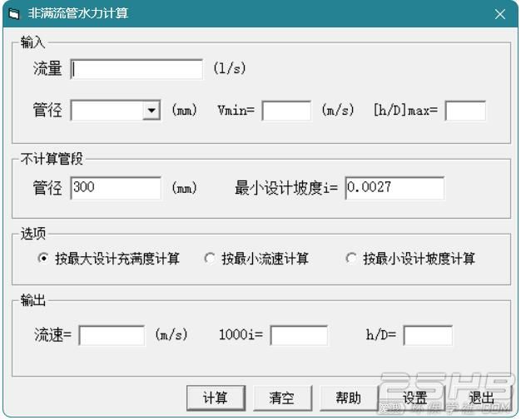Open help with the 帮助 button
Screen dimensions: 521x420
click(349, 398)
